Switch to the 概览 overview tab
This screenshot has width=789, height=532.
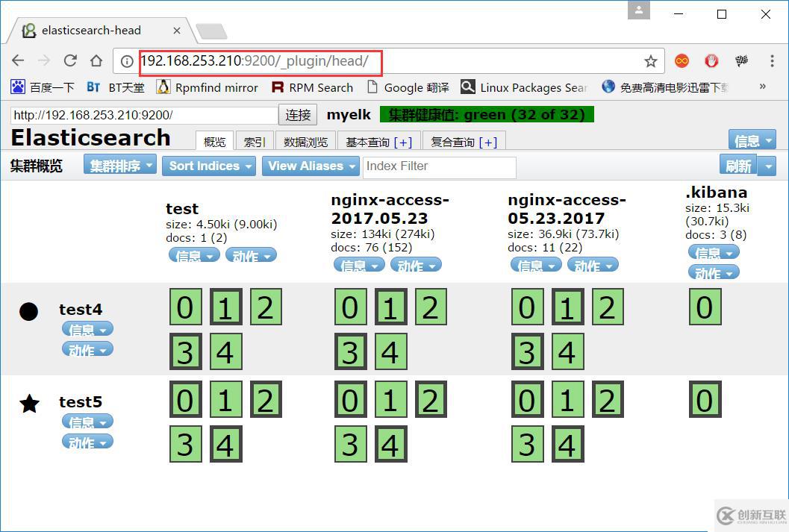[x=214, y=142]
